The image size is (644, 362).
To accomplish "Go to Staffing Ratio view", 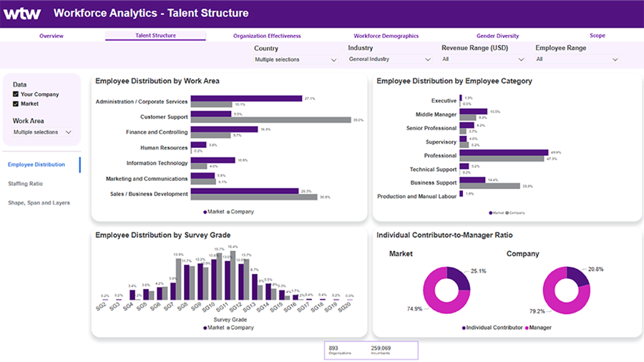I will point(26,184).
